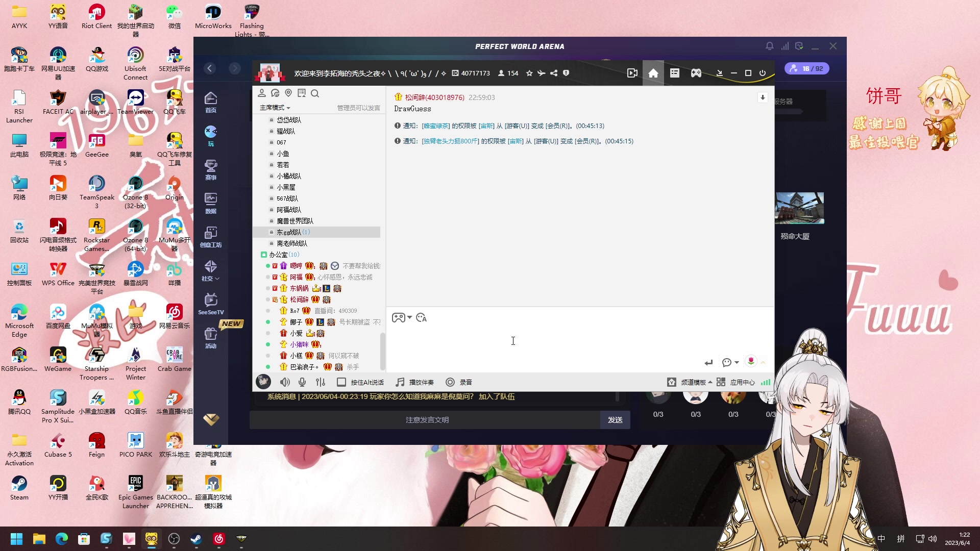Open the Windows Start menu
980x551 pixels.
pos(17,539)
